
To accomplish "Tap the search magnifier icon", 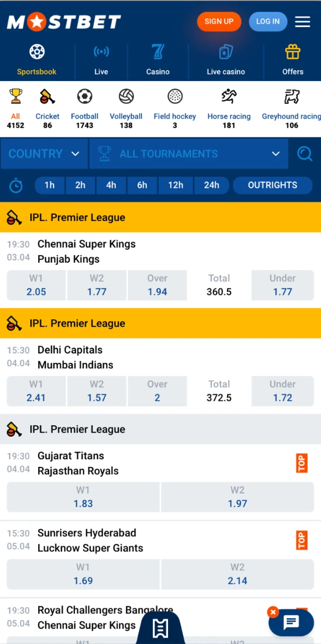I will pos(305,153).
